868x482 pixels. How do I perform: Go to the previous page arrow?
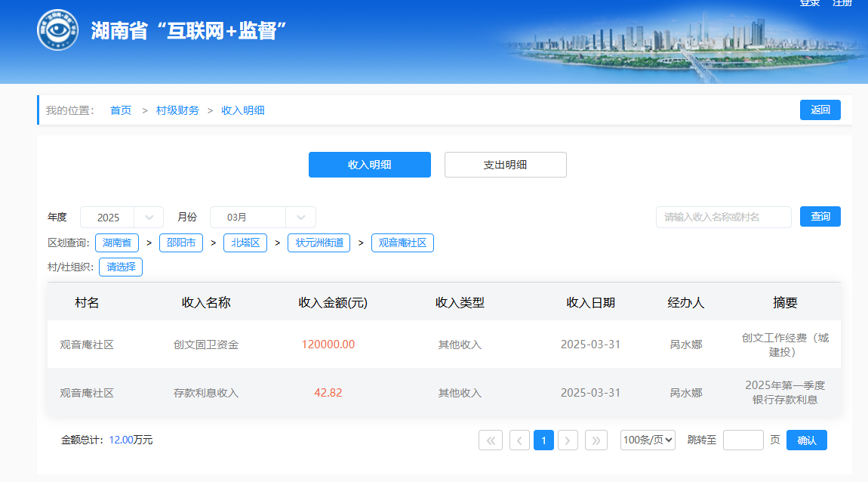[519, 440]
